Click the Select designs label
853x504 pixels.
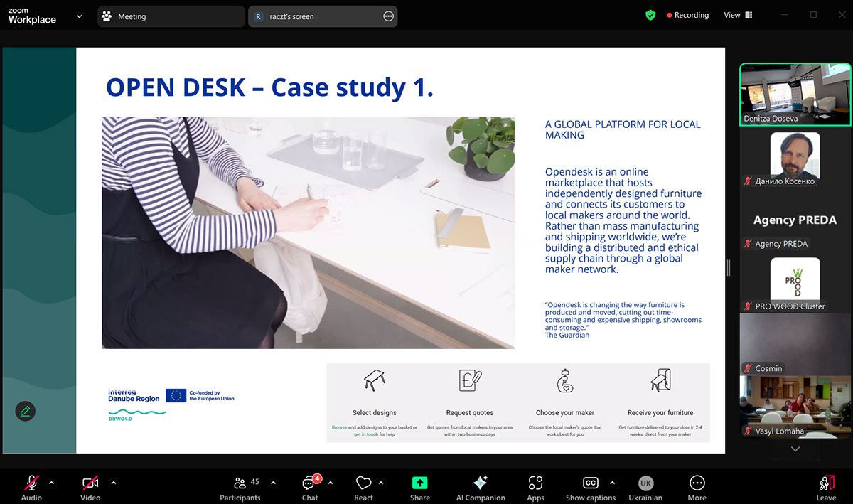pyautogui.click(x=375, y=412)
